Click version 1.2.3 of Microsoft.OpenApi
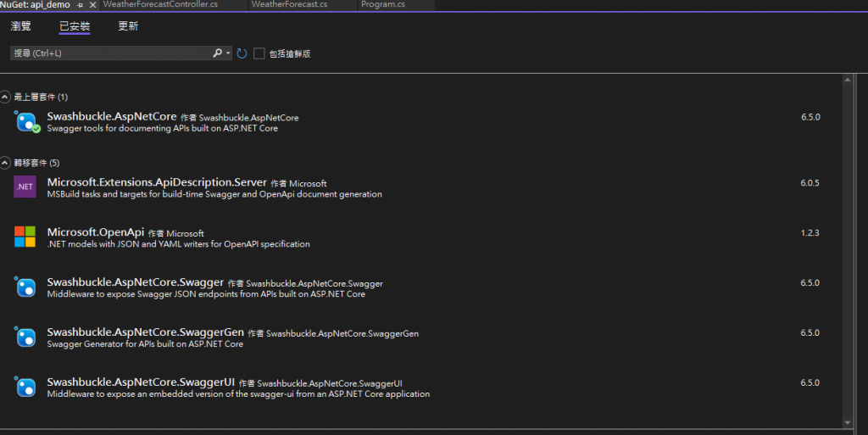 [x=810, y=233]
